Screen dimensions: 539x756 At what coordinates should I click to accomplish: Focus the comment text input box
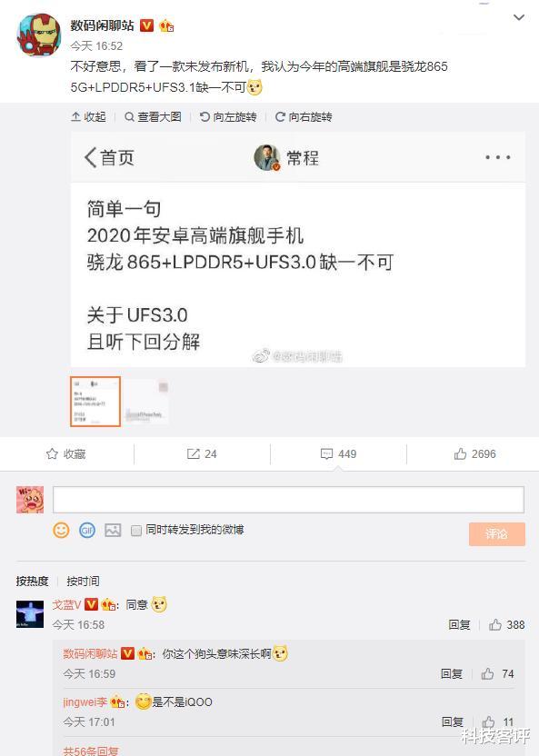tap(288, 500)
